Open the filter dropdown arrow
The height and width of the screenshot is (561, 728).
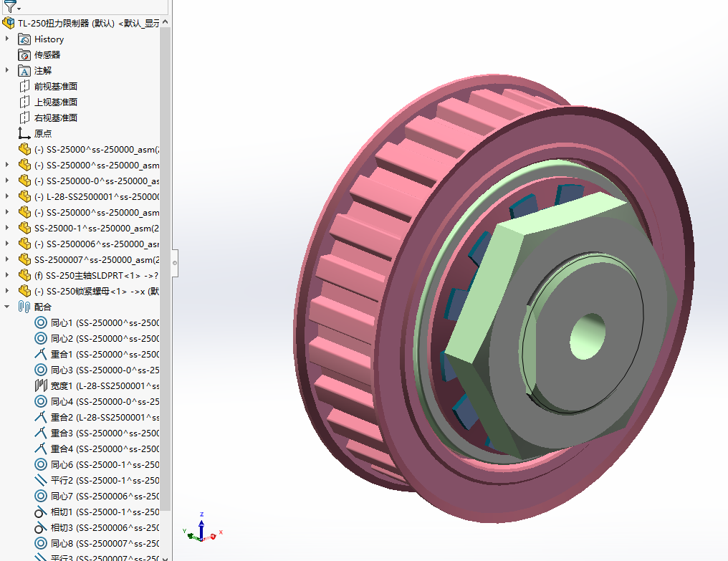click(x=19, y=9)
